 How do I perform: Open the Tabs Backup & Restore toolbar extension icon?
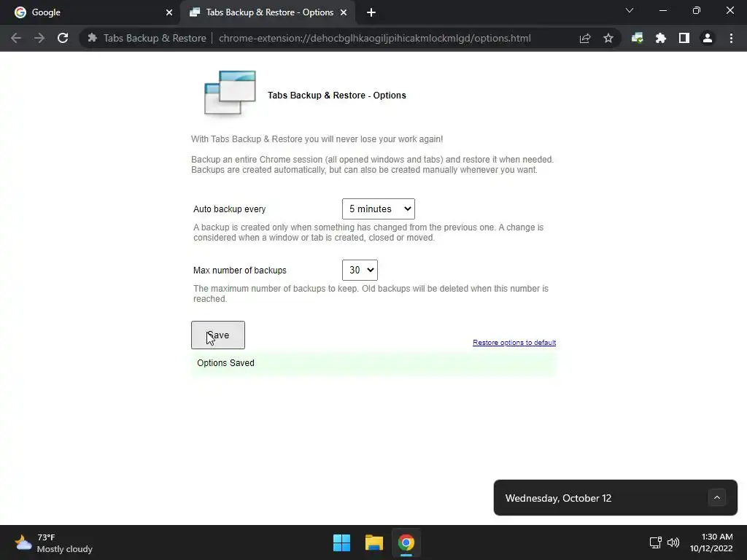tap(638, 38)
